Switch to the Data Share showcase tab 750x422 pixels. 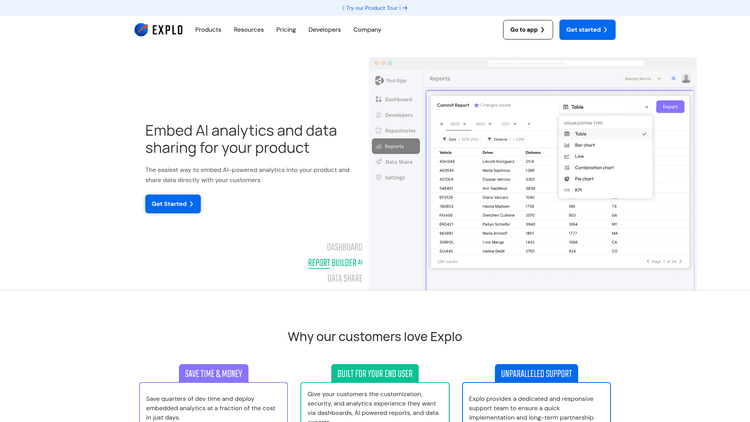click(x=345, y=278)
